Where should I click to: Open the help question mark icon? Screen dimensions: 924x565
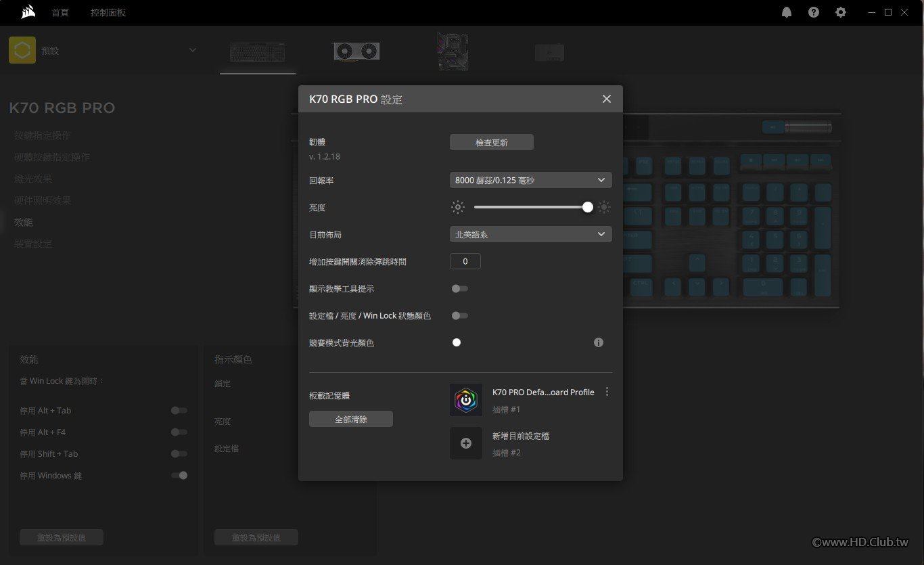814,12
